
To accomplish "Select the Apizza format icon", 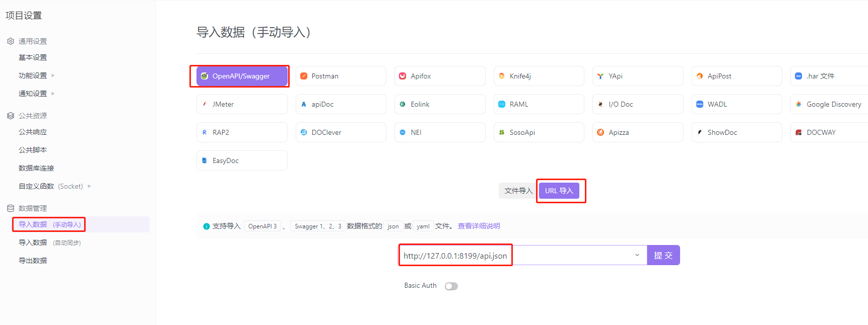I will [600, 132].
